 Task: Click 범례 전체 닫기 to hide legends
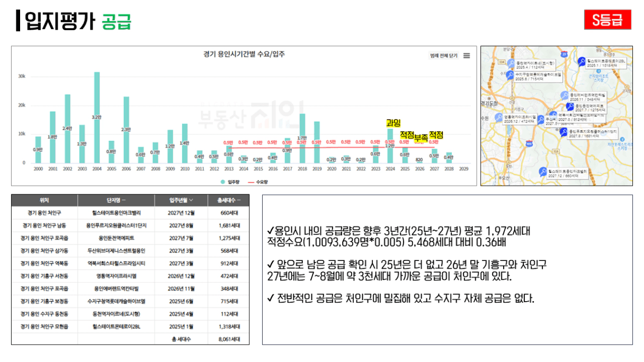(x=444, y=56)
